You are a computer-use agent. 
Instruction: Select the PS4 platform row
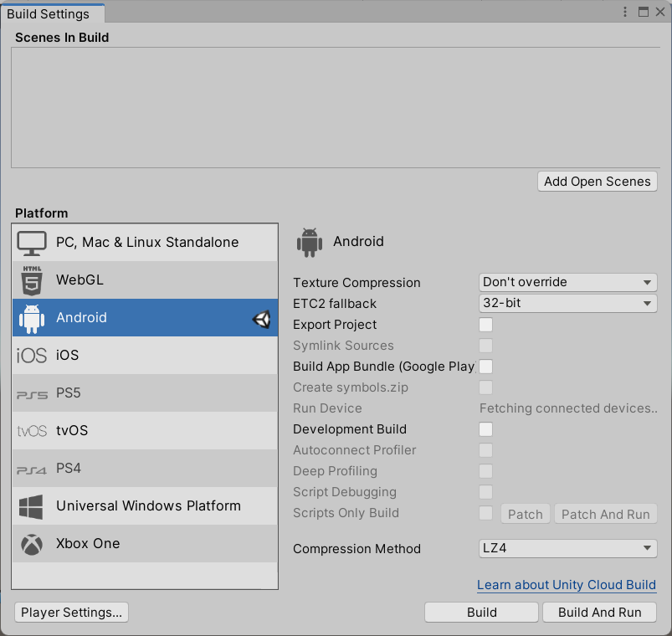145,469
